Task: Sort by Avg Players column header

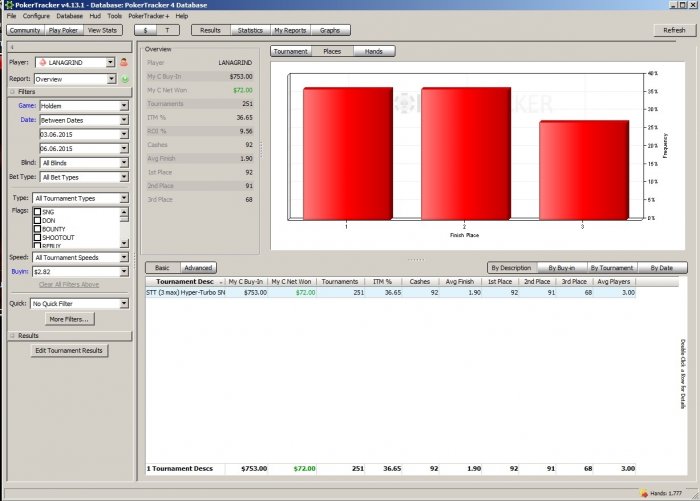Action: (x=614, y=282)
